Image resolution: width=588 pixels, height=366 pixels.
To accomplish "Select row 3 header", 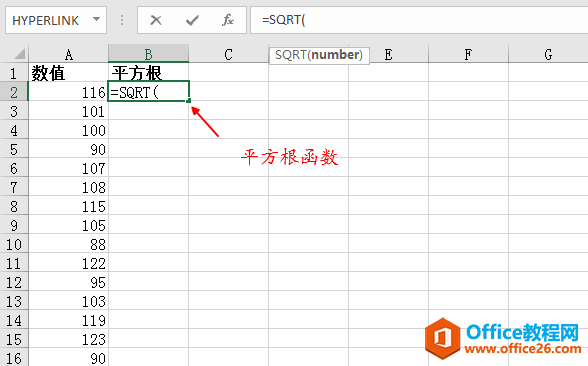I will click(x=14, y=111).
